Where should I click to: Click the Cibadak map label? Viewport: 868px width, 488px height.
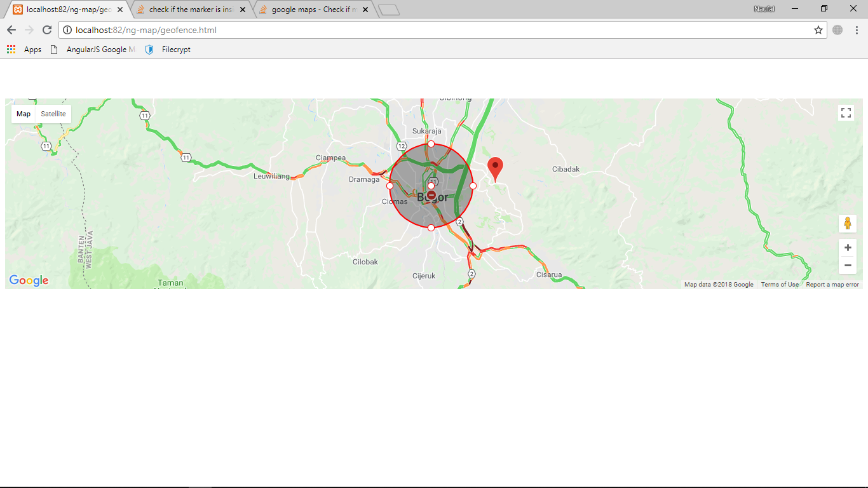coord(566,169)
